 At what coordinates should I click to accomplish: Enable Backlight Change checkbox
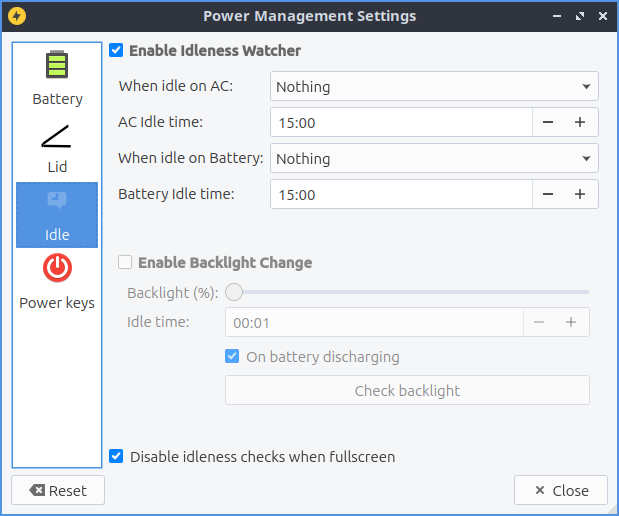coord(125,262)
